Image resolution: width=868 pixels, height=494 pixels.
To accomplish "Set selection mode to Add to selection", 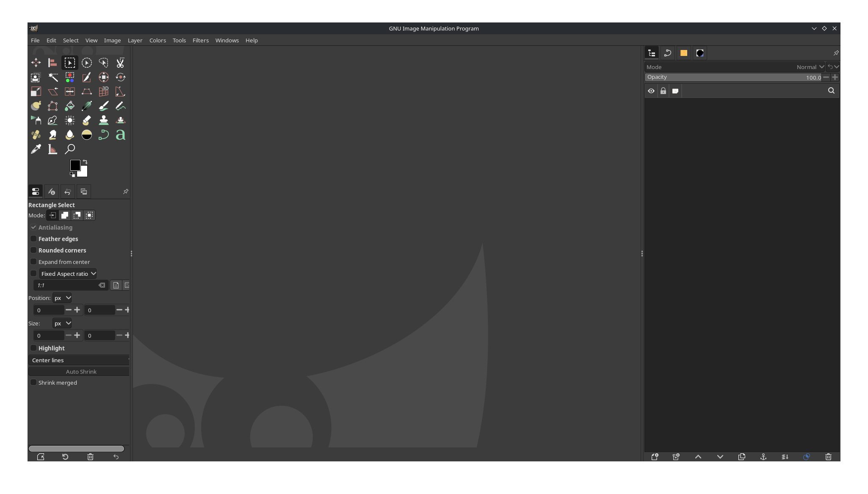I will [x=65, y=215].
